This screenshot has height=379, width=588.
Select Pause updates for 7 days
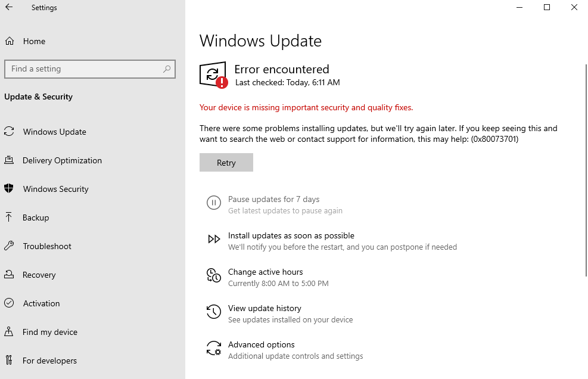pyautogui.click(x=273, y=200)
